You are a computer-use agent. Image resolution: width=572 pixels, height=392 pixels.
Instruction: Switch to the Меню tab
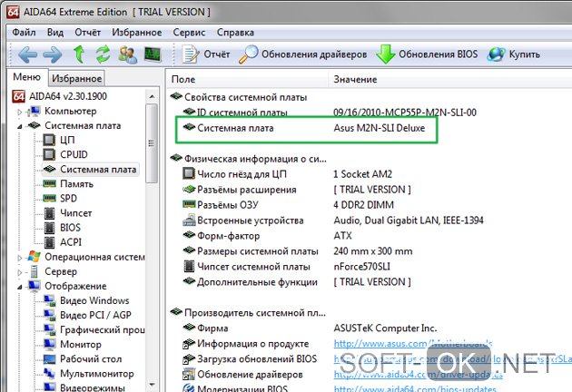[26, 77]
